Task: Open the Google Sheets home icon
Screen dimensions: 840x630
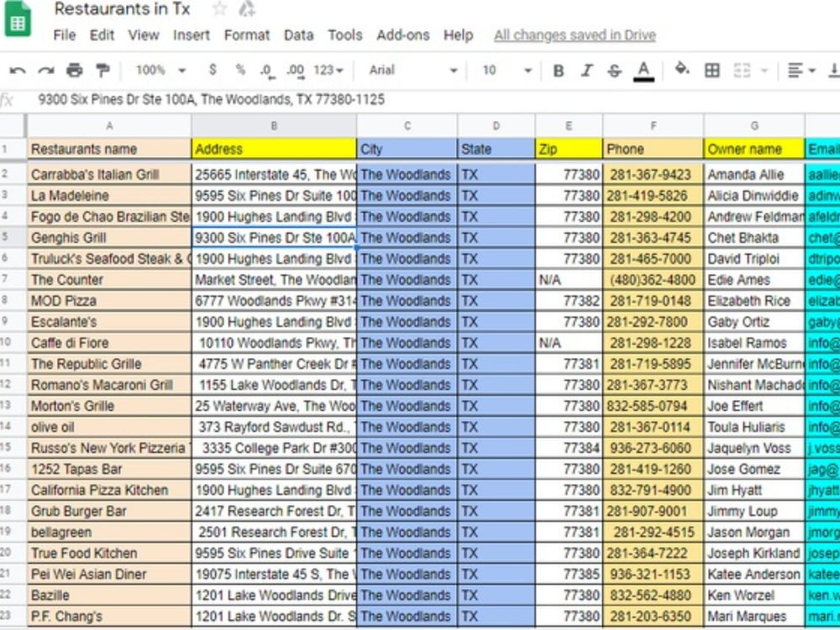Action: tap(18, 18)
